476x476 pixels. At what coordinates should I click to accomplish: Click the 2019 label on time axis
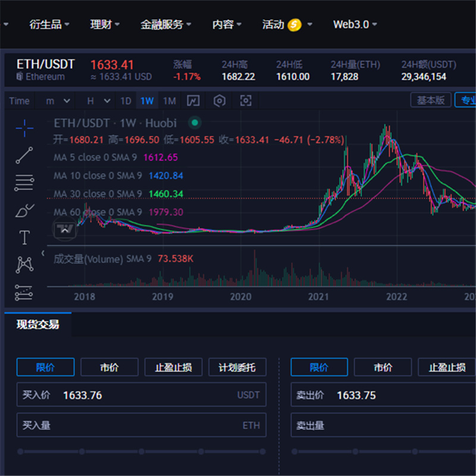tap(162, 296)
